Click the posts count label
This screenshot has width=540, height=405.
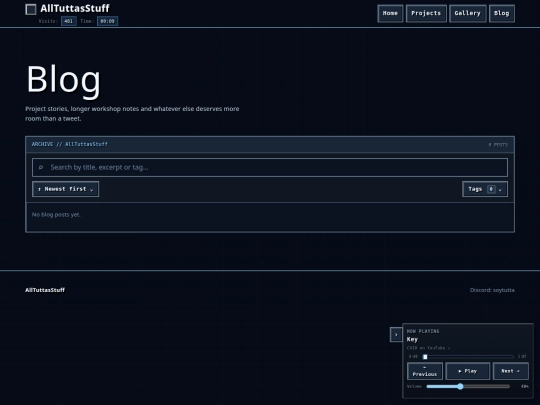pos(498,145)
